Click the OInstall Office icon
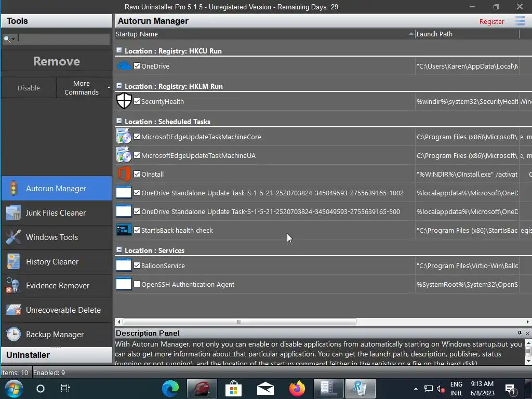The height and width of the screenshot is (399, 532). click(124, 174)
